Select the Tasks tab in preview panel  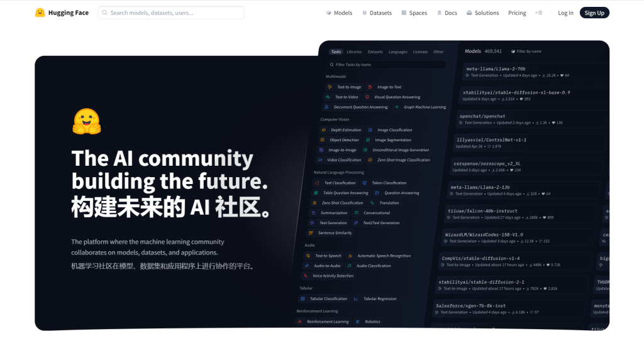click(336, 51)
